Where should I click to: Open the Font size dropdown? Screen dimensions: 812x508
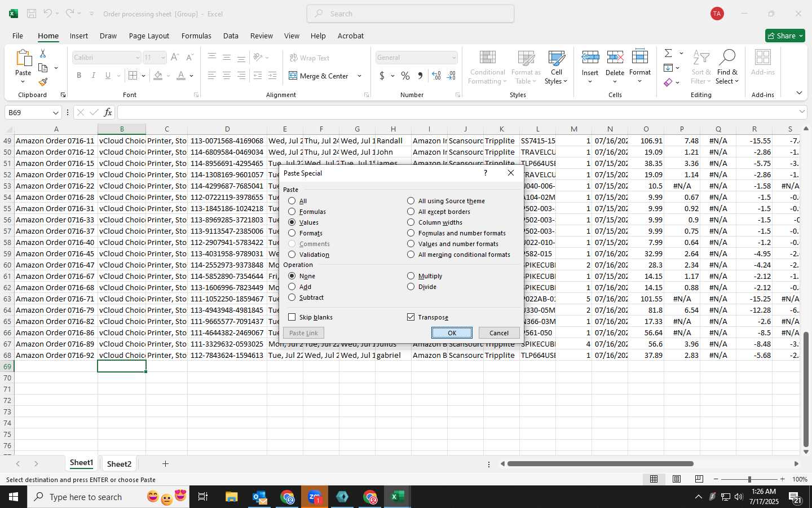163,58
